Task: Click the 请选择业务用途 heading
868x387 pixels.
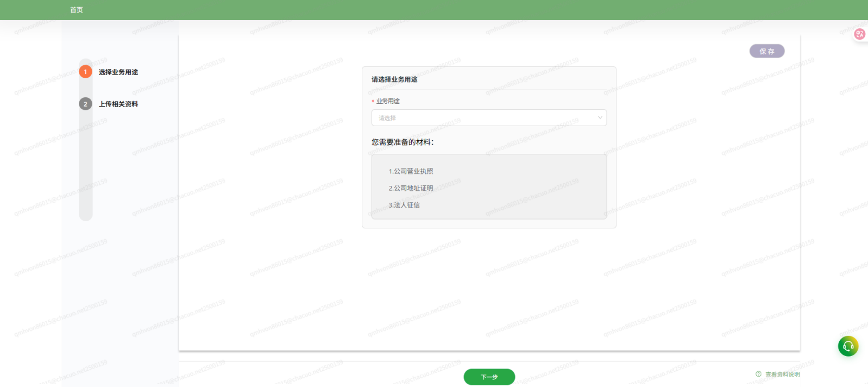Action: pyautogui.click(x=394, y=79)
